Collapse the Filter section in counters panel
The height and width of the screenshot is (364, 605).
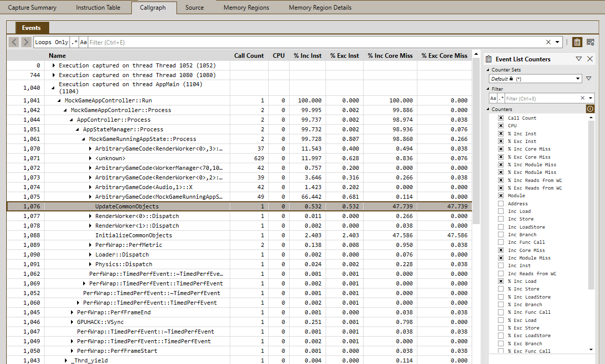point(488,89)
